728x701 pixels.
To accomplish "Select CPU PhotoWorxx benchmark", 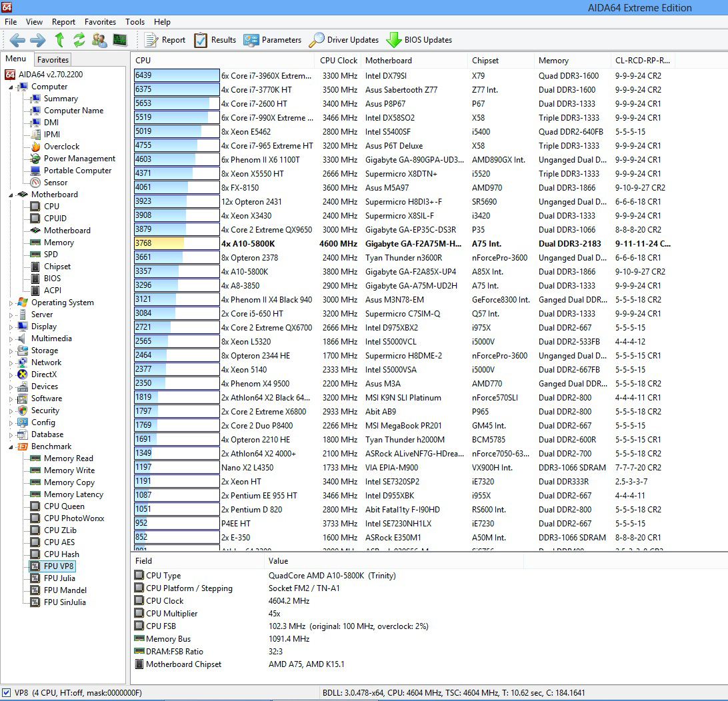I will click(x=74, y=518).
